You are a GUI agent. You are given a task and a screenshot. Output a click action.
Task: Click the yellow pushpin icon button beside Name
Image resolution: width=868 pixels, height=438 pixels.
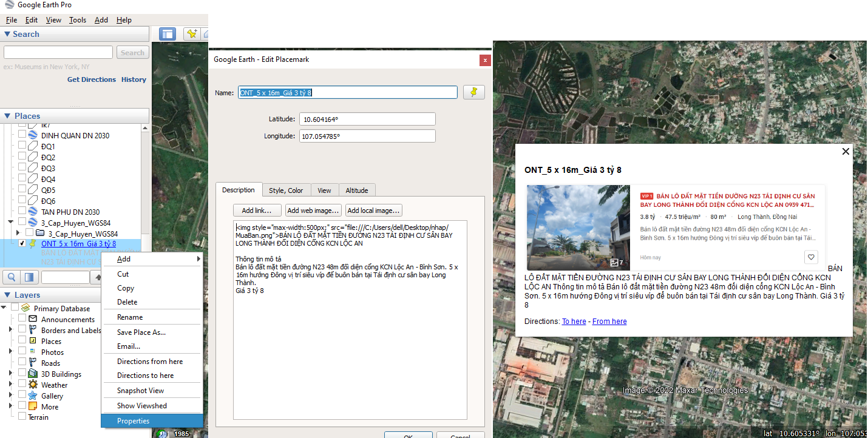474,92
